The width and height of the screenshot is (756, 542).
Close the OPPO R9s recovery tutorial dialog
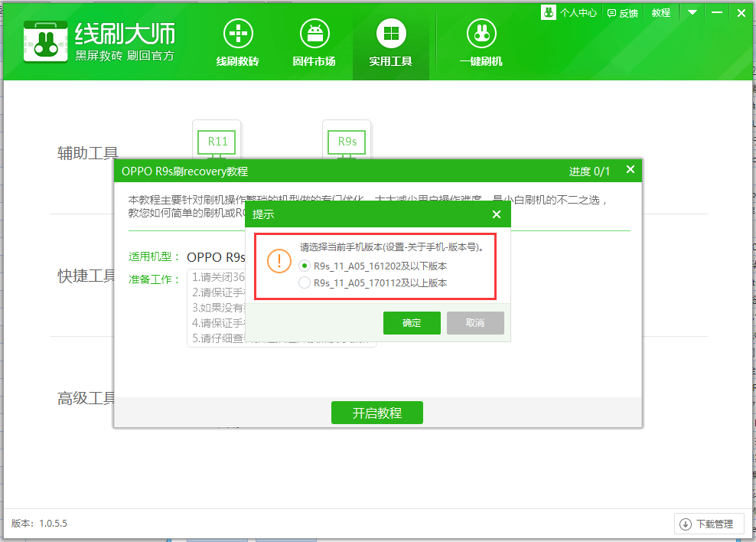pyautogui.click(x=631, y=169)
